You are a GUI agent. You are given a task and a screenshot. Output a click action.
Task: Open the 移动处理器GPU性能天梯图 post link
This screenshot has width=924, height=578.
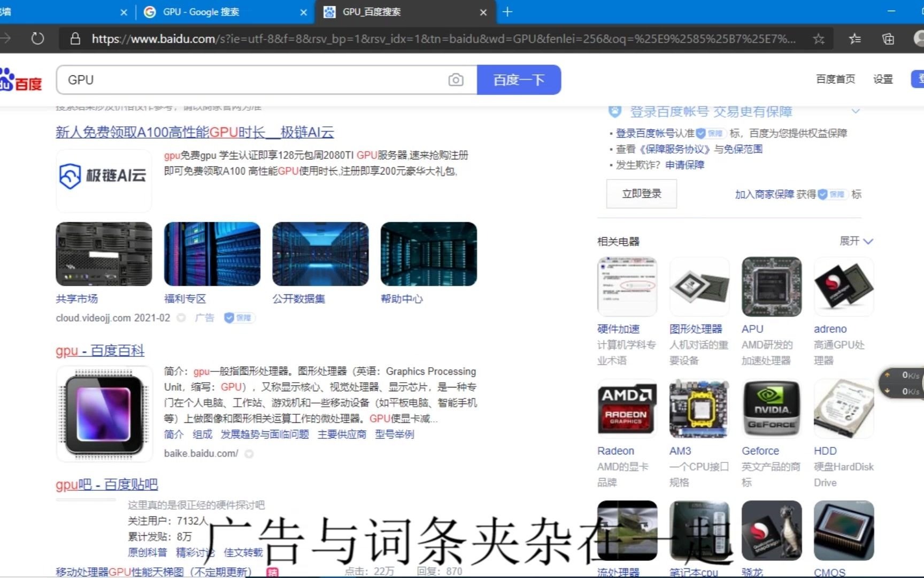coord(153,572)
